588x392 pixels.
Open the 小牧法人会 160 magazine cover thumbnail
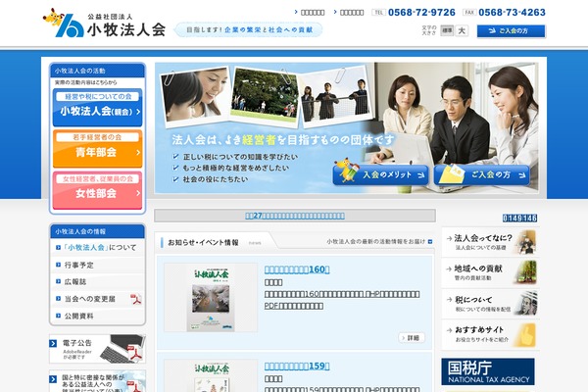[x=211, y=298]
